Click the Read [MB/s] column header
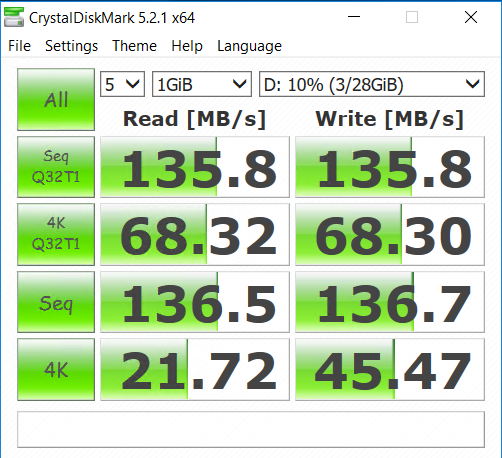The height and width of the screenshot is (458, 502). pyautogui.click(x=195, y=119)
